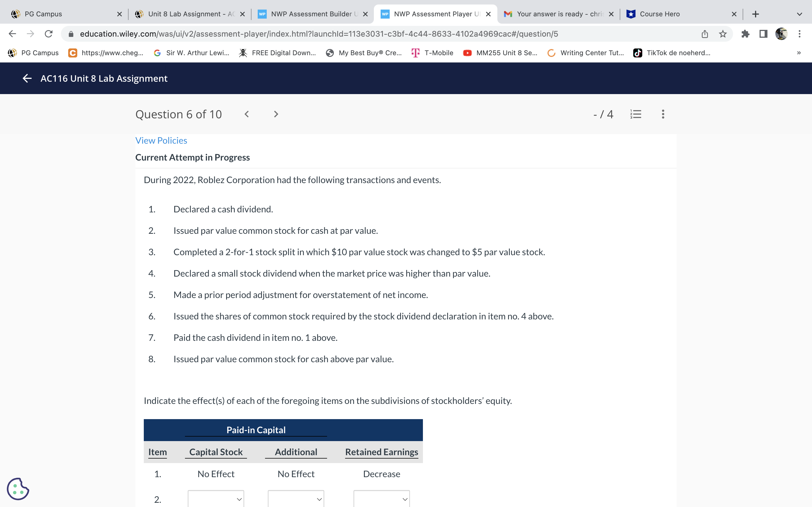Image resolution: width=812 pixels, height=507 pixels.
Task: Open Additional dropdown for item 2
Action: (295, 499)
